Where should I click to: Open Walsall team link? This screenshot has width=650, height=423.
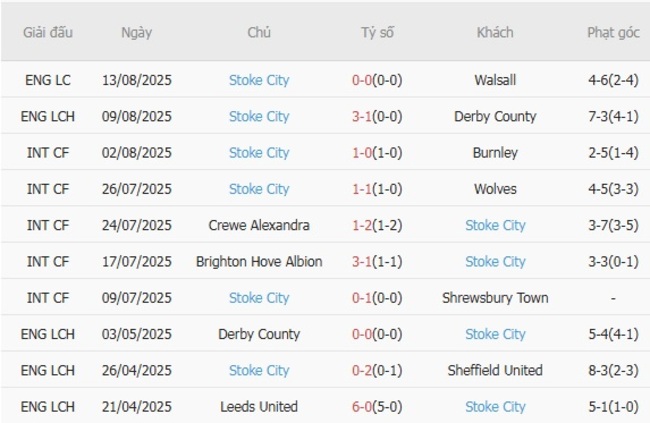click(495, 80)
